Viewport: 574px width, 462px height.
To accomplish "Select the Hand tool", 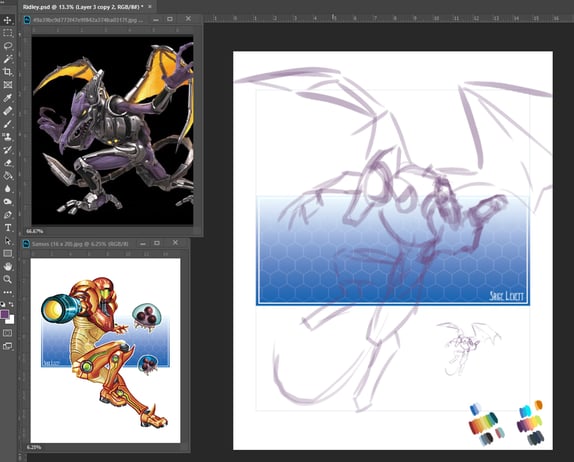I will point(7,266).
